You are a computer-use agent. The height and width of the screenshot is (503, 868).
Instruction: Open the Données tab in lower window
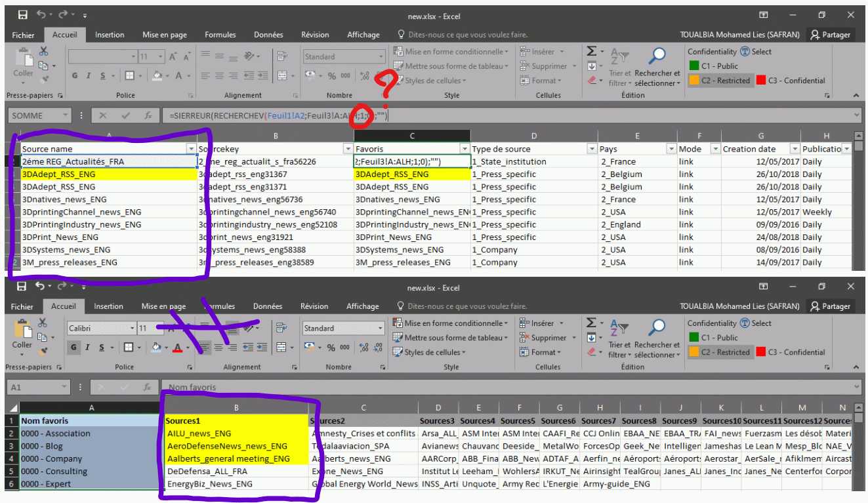click(268, 306)
